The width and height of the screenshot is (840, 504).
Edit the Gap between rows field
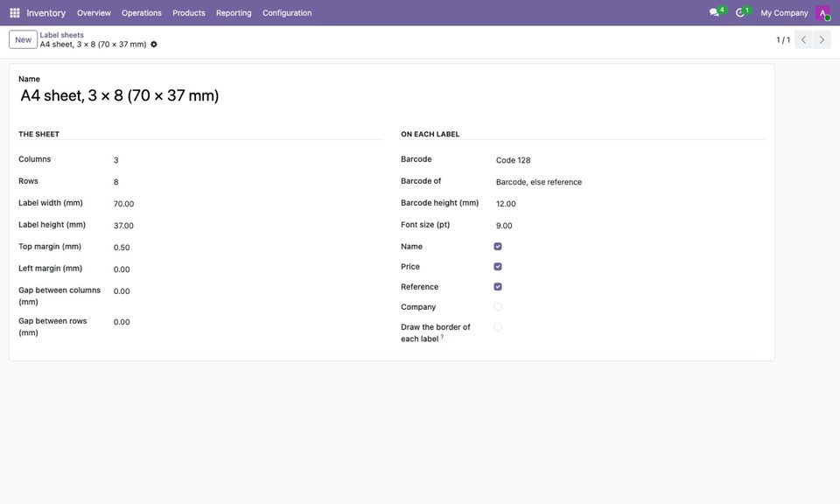tap(248, 322)
